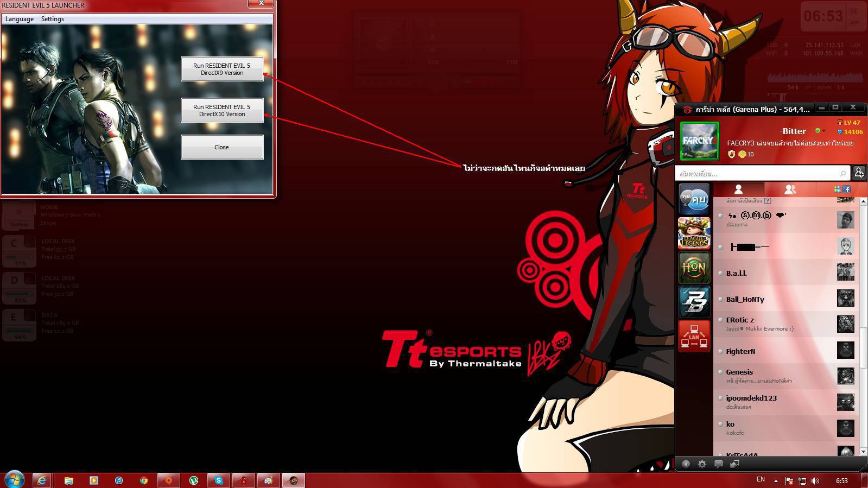Open Windows Explorer folder from taskbar
This screenshot has height=488, width=868.
[x=68, y=480]
